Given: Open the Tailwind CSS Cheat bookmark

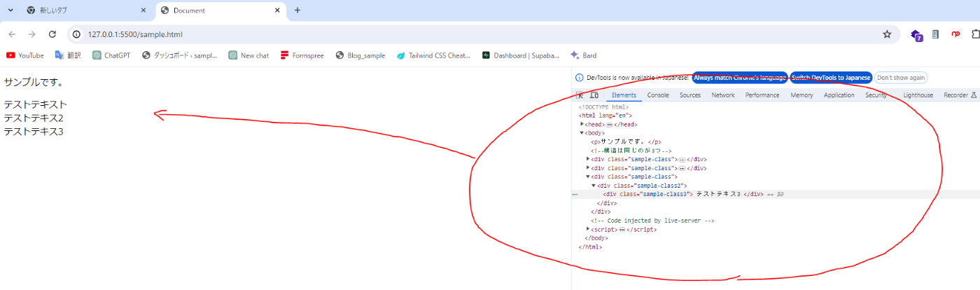Looking at the screenshot, I should 433,55.
